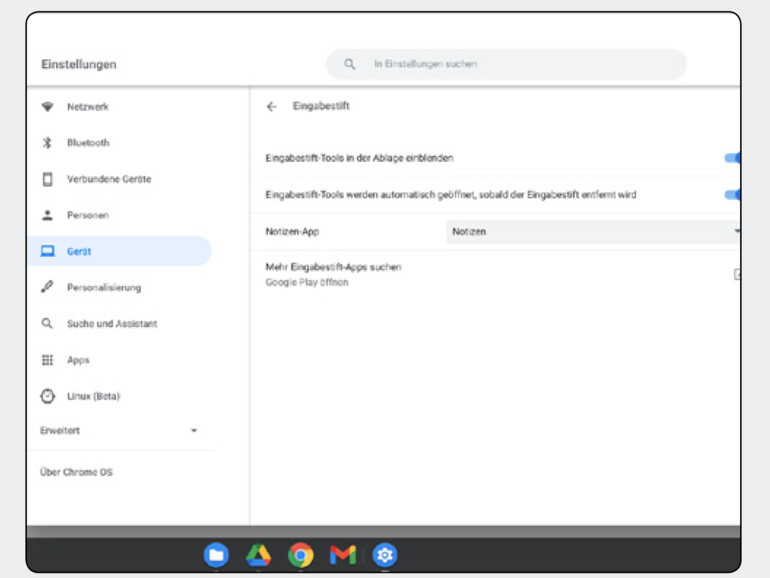Launch Google Drive from the shelf
Viewport: 770px width, 578px height.
click(x=258, y=555)
